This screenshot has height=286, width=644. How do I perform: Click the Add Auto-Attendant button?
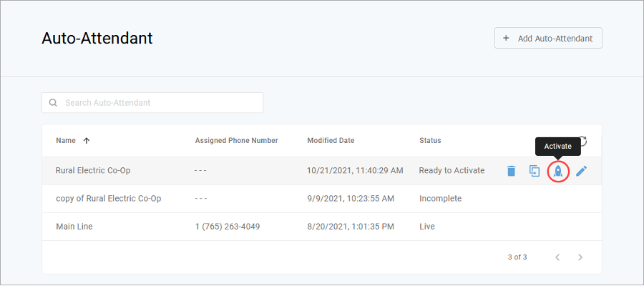pos(548,38)
